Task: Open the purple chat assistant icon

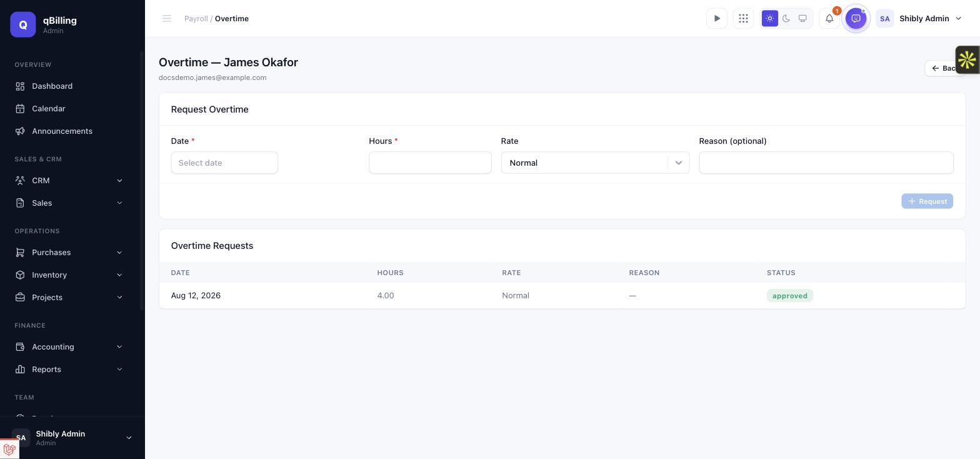Action: tap(856, 19)
